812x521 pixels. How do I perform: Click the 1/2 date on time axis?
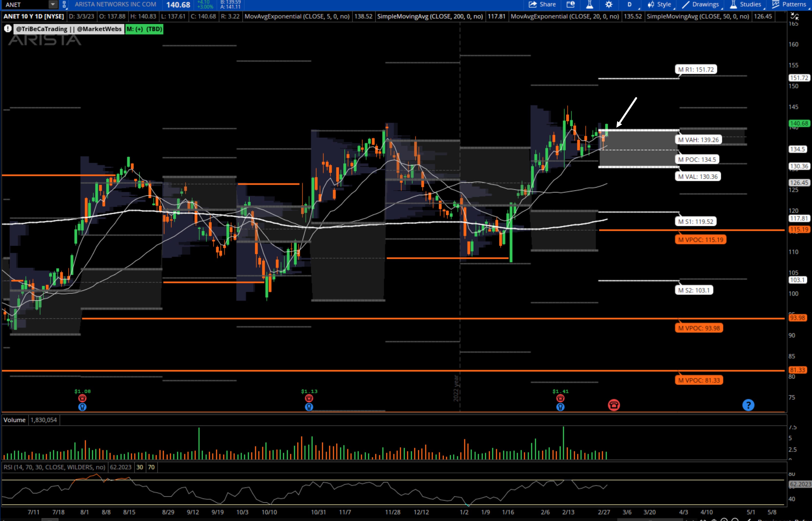[464, 512]
